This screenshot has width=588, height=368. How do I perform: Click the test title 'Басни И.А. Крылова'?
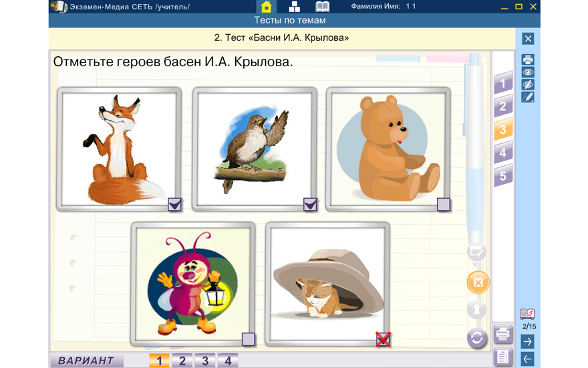[281, 37]
